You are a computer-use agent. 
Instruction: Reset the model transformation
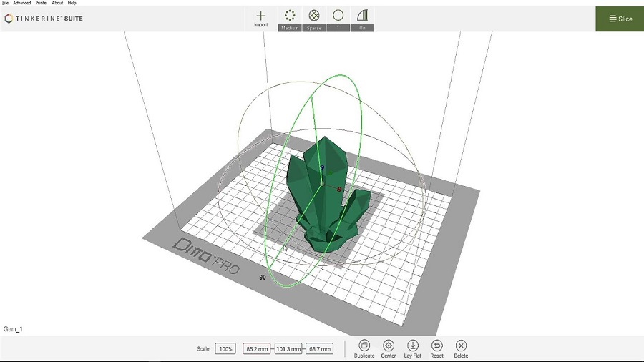tap(437, 349)
